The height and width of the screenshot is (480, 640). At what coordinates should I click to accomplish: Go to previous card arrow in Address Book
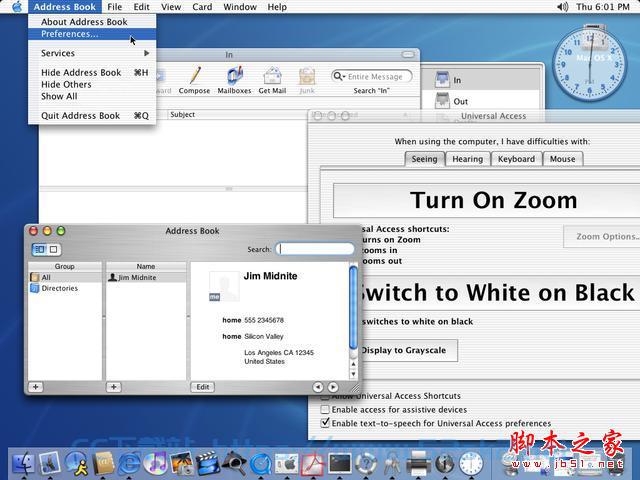[x=318, y=387]
